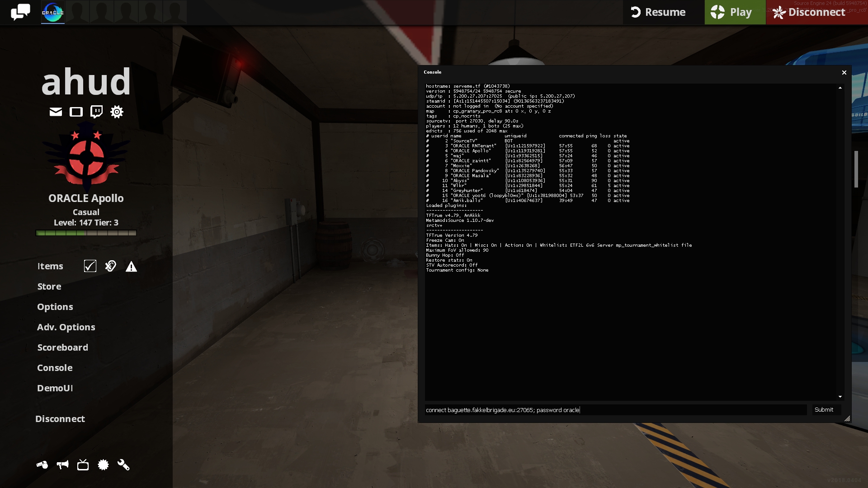The width and height of the screenshot is (868, 488).
Task: Open the Console menu entry
Action: (55, 368)
